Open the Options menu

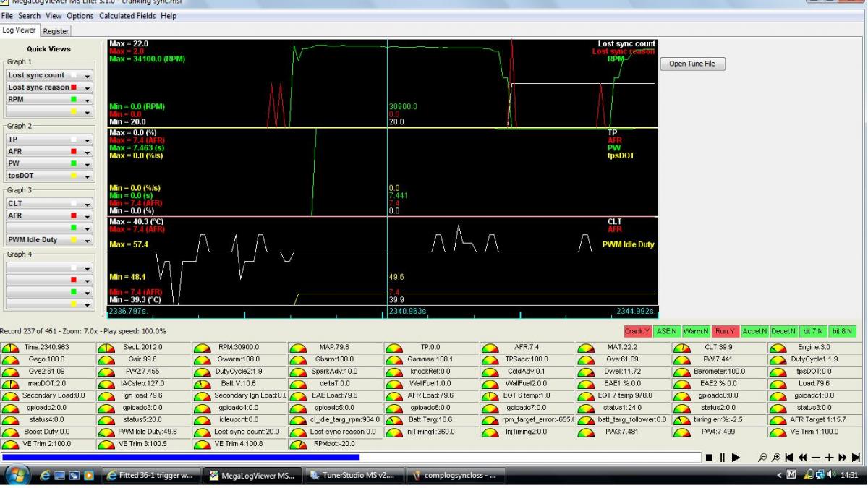80,16
